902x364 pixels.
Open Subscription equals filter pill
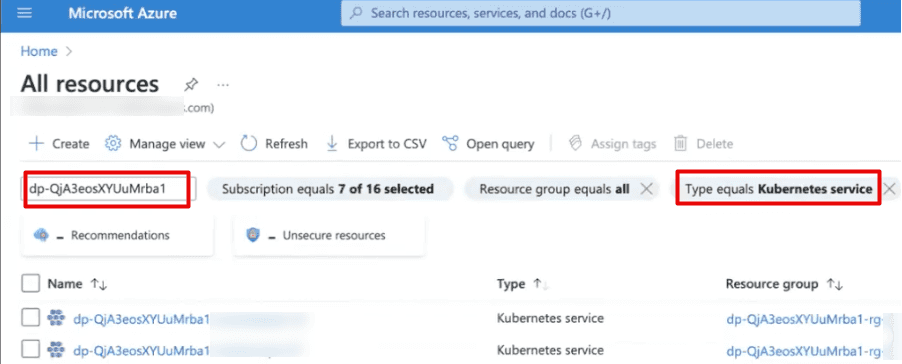pyautogui.click(x=328, y=189)
